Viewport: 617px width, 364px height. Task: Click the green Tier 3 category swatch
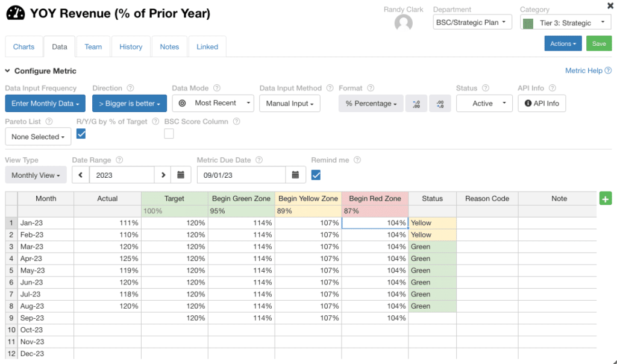click(528, 24)
